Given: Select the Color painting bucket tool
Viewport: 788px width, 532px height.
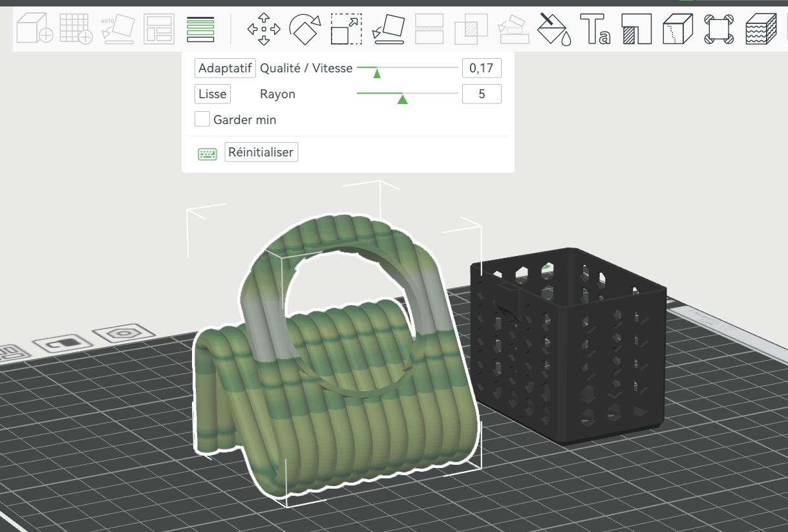Looking at the screenshot, I should [555, 29].
